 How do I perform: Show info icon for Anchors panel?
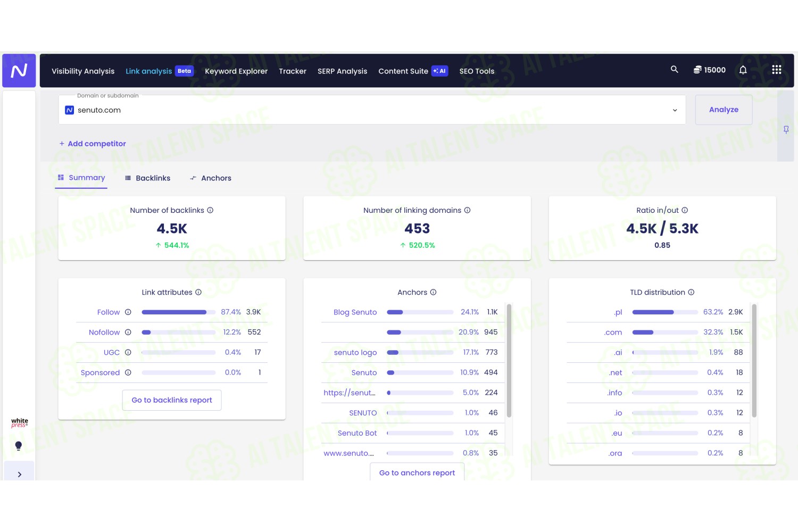tap(433, 292)
